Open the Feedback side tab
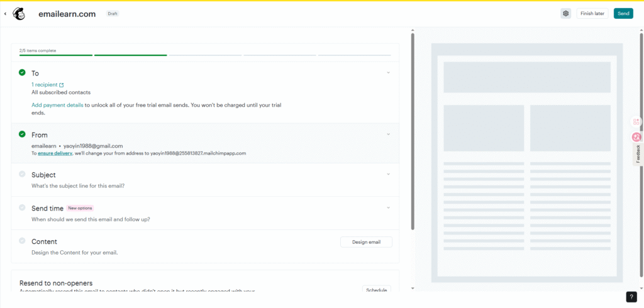 638,154
